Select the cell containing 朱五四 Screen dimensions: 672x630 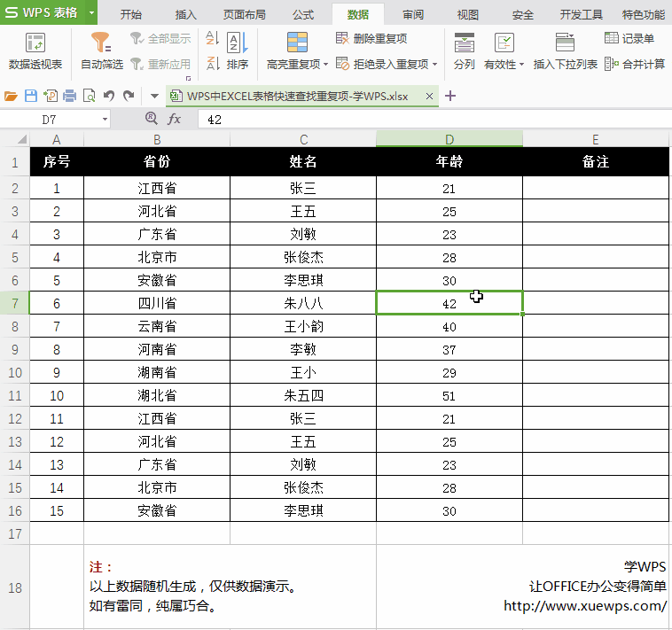point(303,395)
